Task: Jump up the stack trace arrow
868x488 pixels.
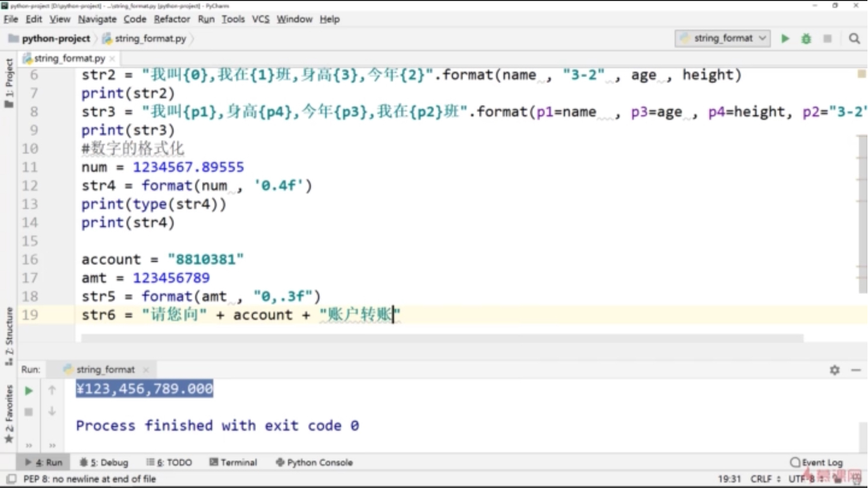Action: [x=52, y=390]
